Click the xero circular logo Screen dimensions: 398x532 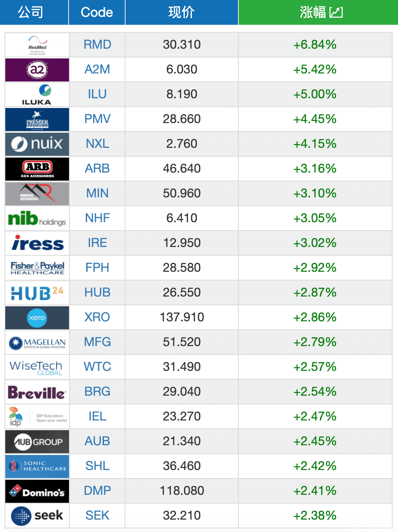37,317
